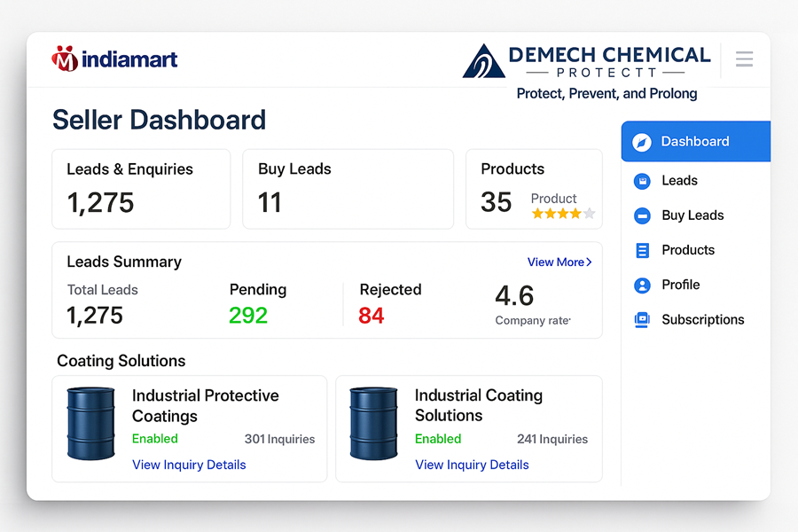Click the Rejected count 84

tap(371, 316)
